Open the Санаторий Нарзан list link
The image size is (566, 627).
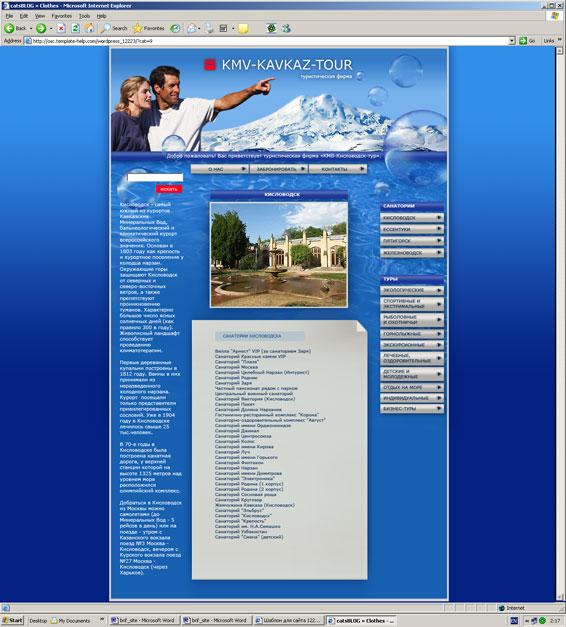(x=236, y=467)
